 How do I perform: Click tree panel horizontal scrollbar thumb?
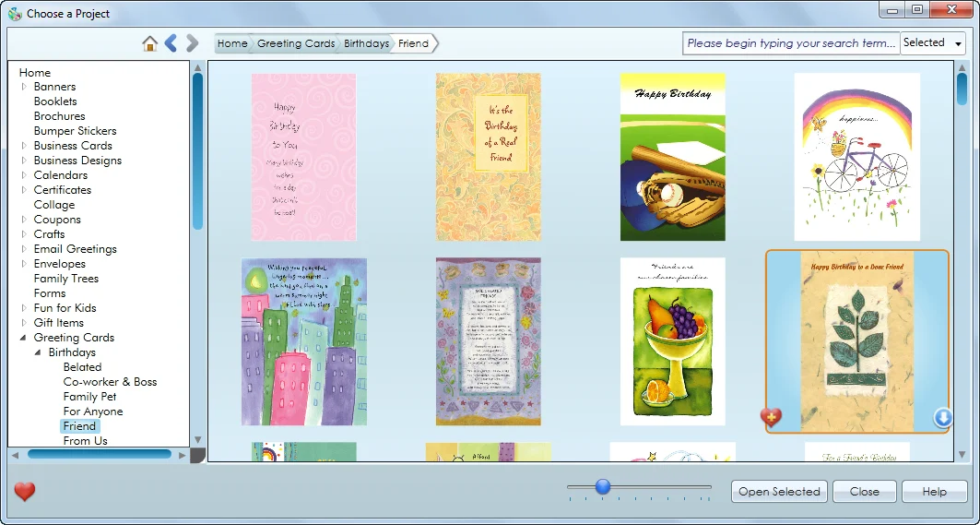(100, 455)
